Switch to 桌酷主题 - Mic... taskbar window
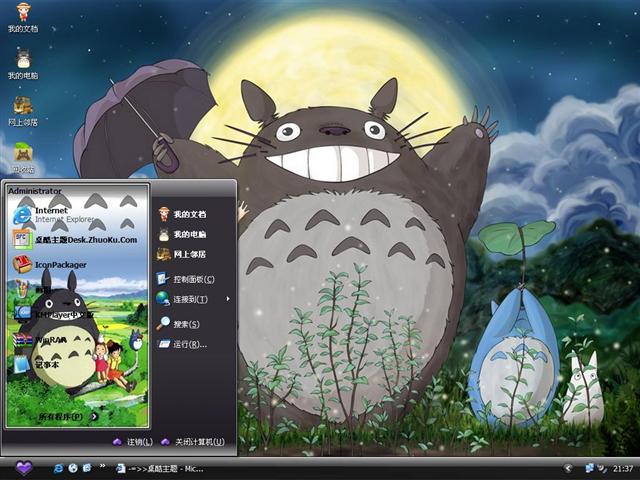The image size is (640, 480). pyautogui.click(x=160, y=469)
